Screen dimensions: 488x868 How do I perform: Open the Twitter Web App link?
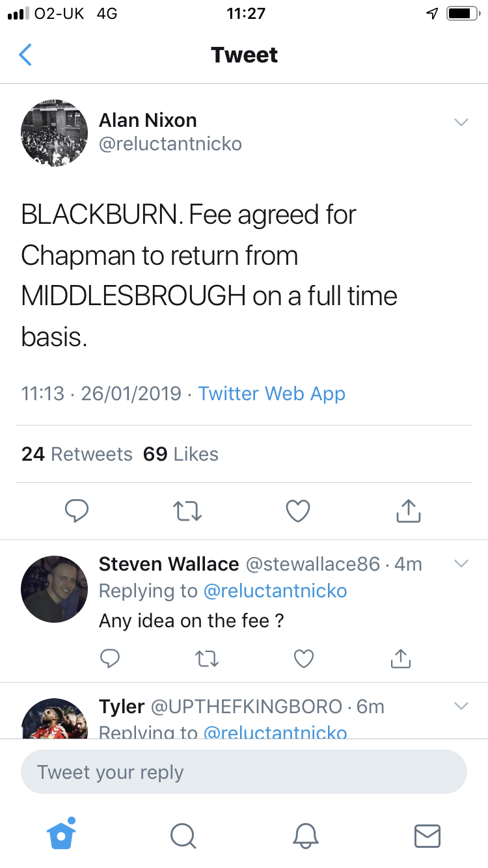[271, 394]
